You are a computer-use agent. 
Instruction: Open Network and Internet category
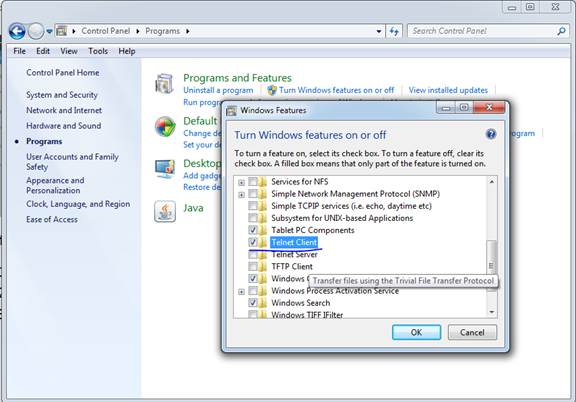pos(64,110)
